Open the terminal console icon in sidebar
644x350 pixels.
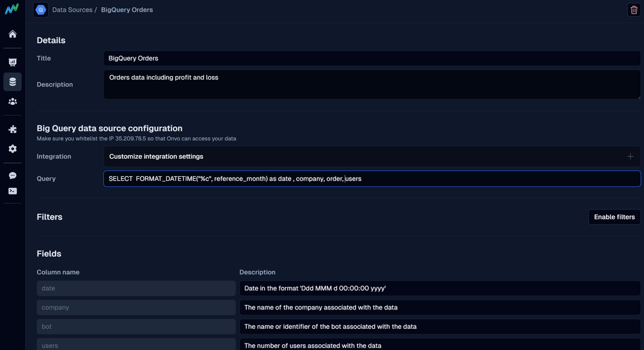point(12,191)
